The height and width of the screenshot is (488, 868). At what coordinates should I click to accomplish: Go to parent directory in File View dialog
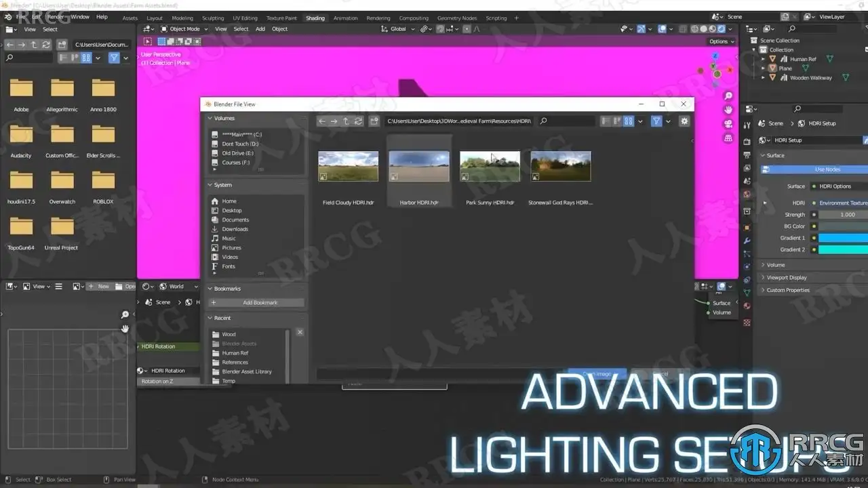(x=346, y=121)
